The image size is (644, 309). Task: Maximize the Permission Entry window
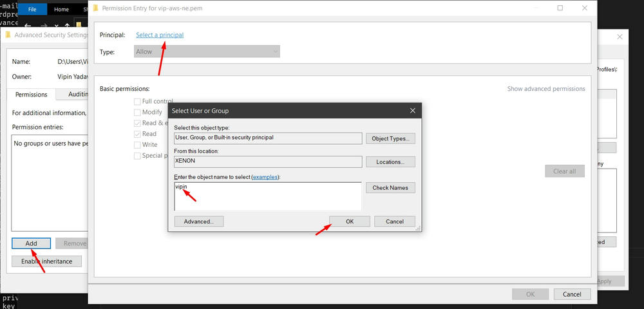point(560,8)
